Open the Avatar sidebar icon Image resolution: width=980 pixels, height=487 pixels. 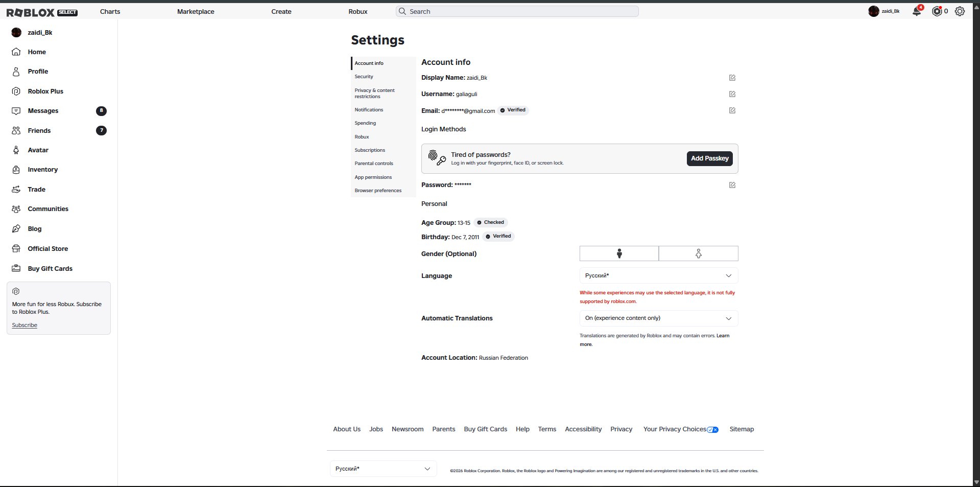(x=16, y=150)
